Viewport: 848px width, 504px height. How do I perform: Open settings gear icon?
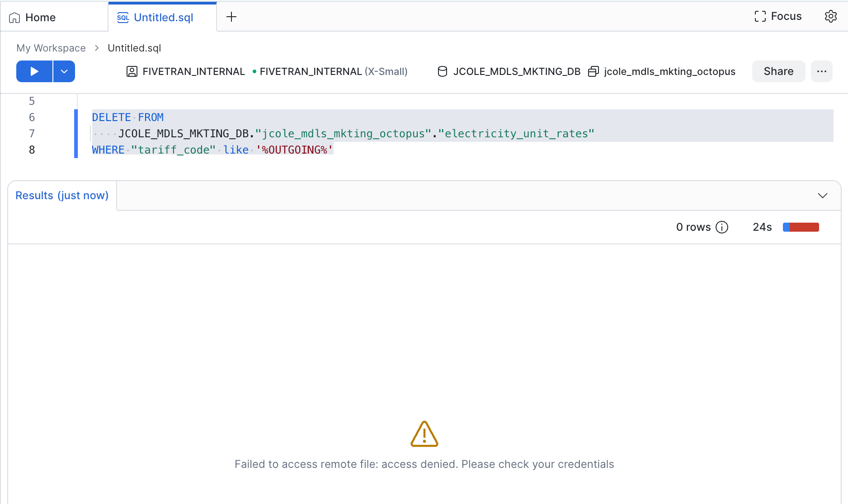[x=831, y=16]
